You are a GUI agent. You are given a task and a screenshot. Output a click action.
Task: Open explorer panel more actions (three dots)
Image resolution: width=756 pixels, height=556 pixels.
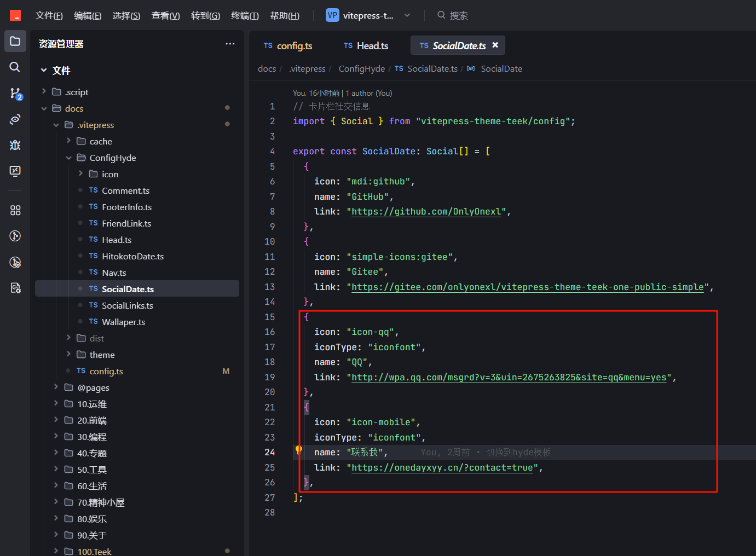click(230, 44)
